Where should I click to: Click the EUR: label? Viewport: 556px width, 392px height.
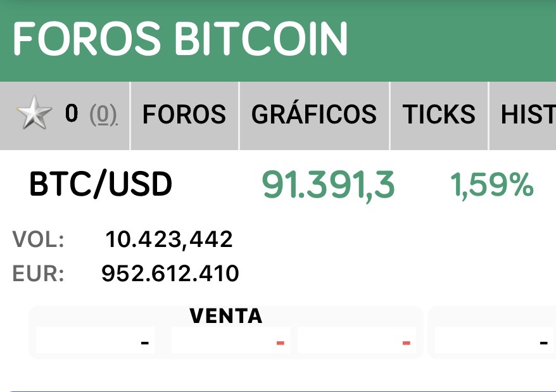coord(38,274)
